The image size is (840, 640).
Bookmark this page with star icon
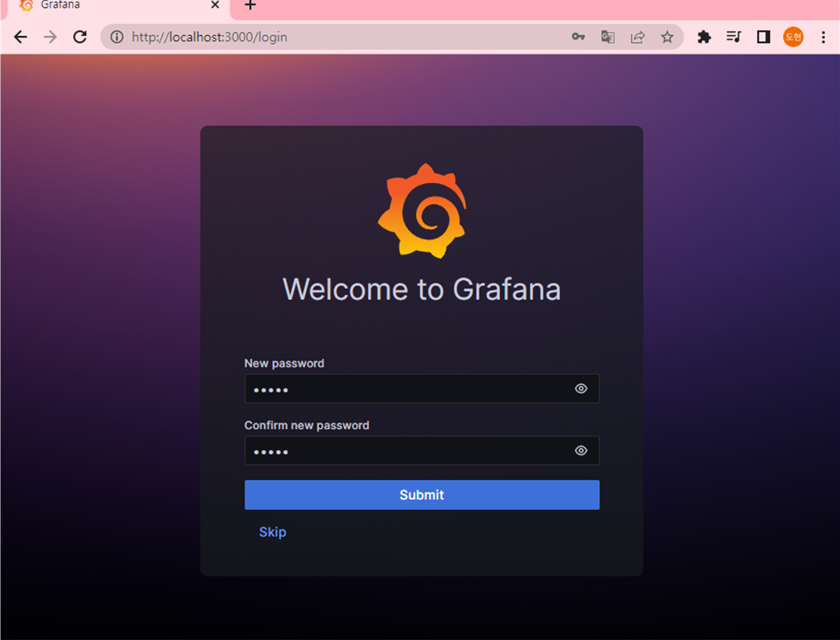[x=667, y=37]
